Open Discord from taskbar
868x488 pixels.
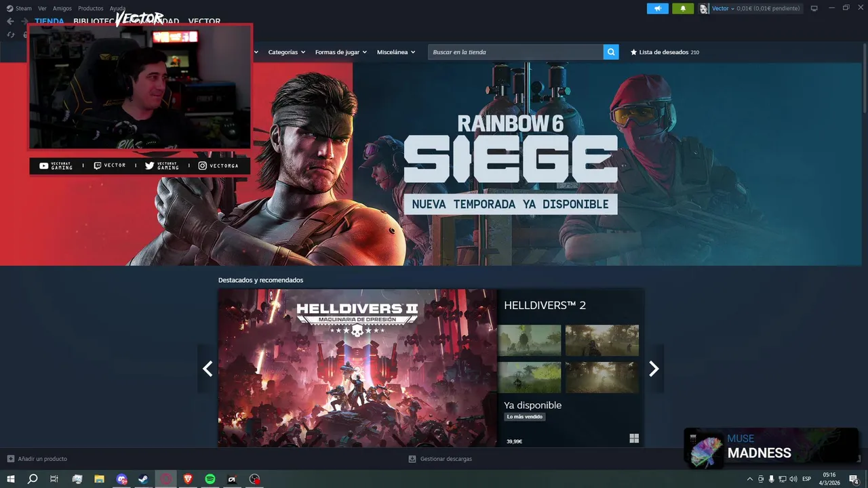121,479
